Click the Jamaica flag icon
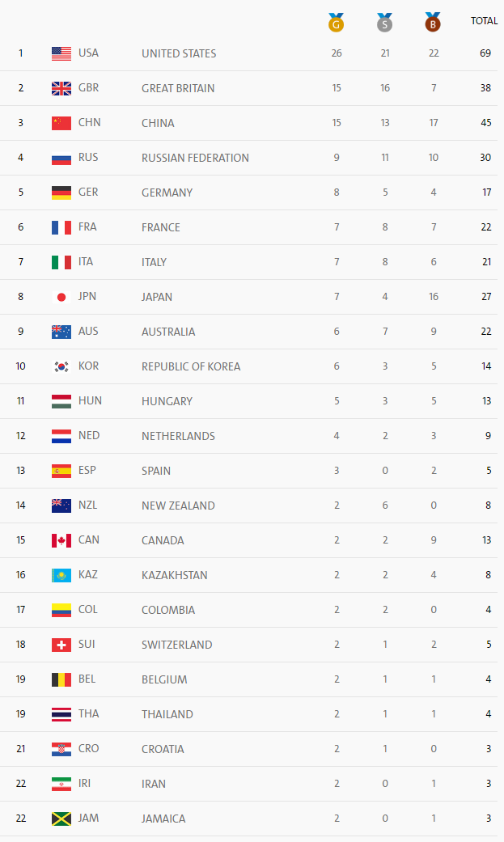This screenshot has height=842, width=504. coord(61,819)
